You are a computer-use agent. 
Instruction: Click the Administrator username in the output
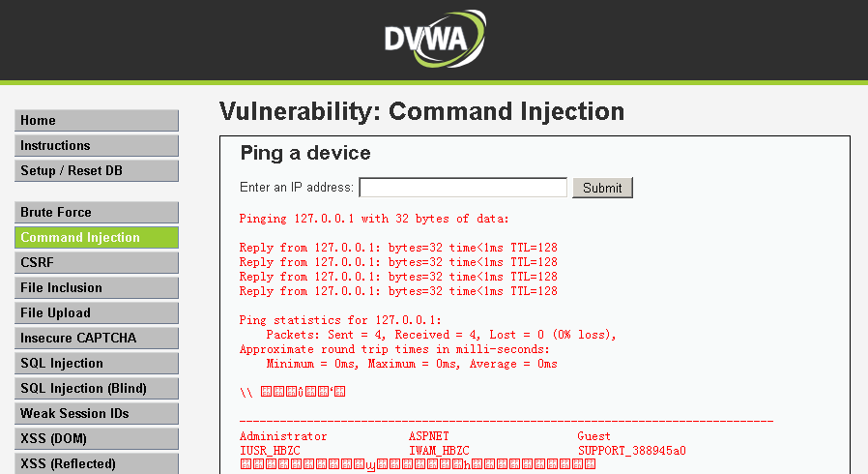pyautogui.click(x=283, y=436)
